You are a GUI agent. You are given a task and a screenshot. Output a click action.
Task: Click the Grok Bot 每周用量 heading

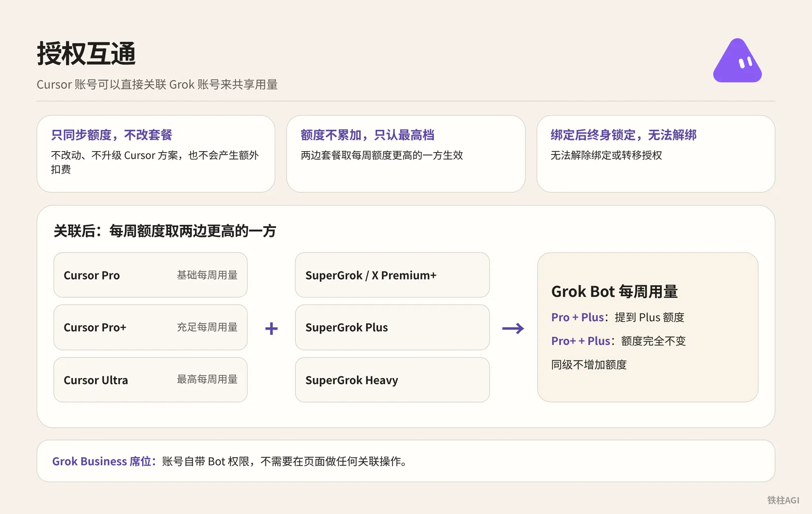pos(615,292)
